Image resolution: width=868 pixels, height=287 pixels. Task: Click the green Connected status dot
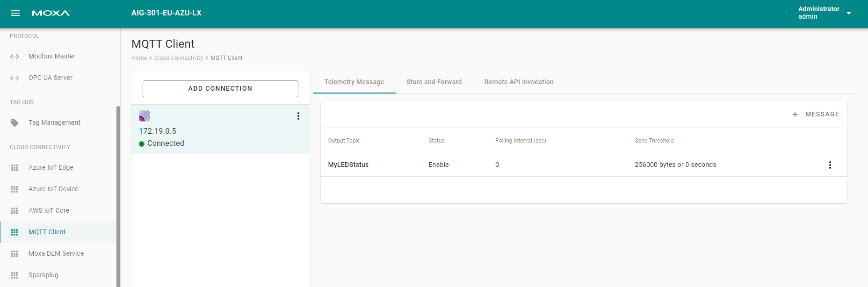click(142, 144)
